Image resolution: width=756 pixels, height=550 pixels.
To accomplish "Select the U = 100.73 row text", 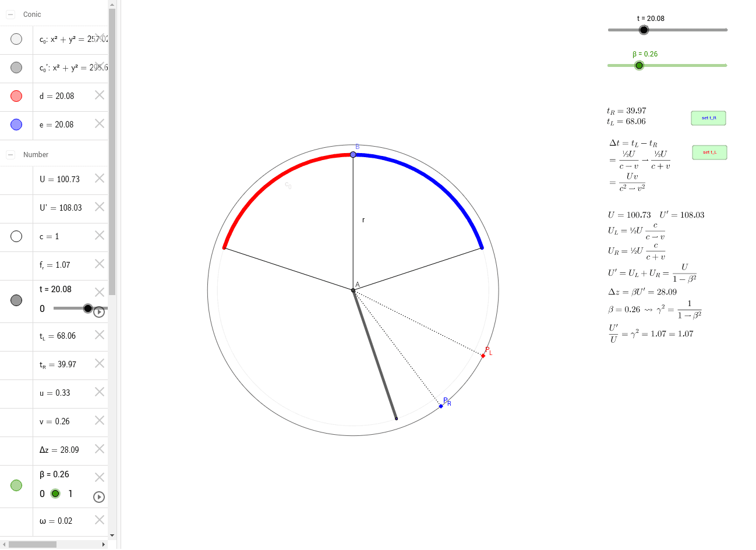I will pos(59,179).
